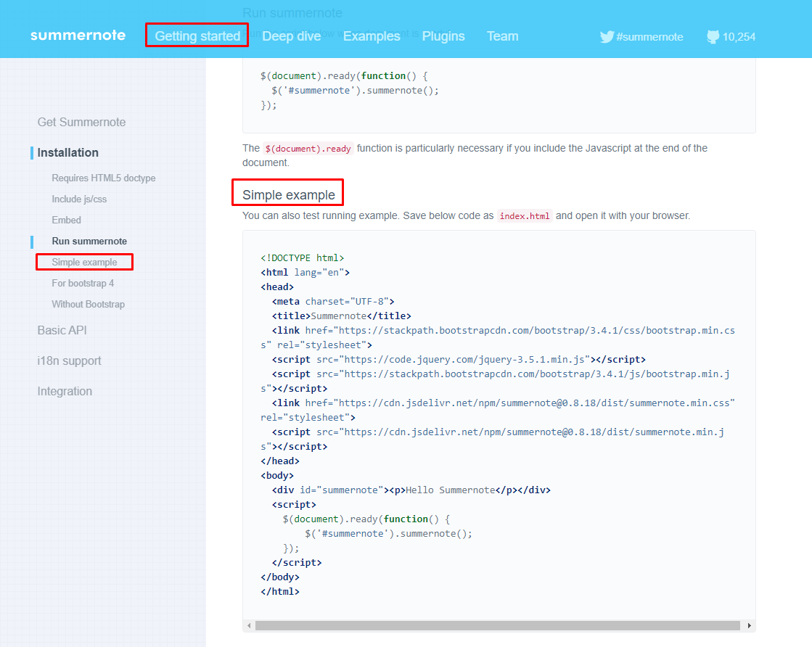Go to Without Bootstrap section
This screenshot has width=812, height=647.
coord(88,305)
